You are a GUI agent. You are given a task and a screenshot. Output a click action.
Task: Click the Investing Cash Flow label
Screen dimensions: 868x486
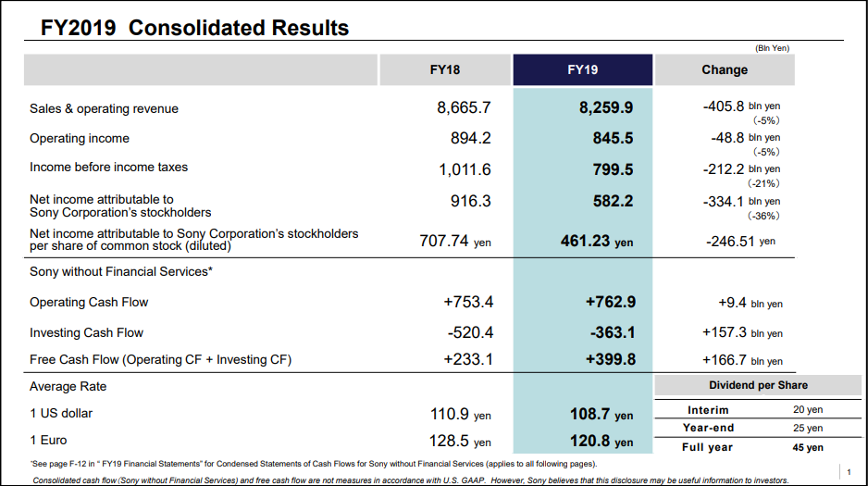[86, 332]
